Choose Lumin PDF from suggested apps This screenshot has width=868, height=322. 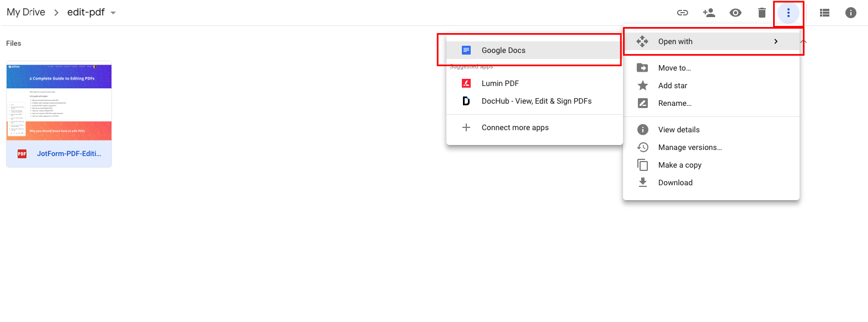click(x=500, y=83)
